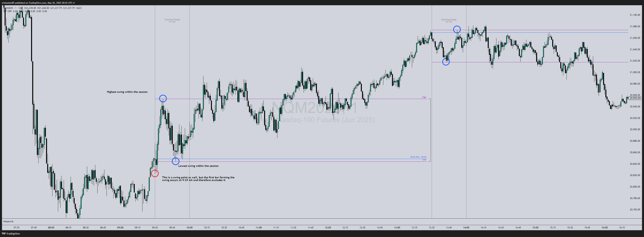Click the O21,239.00 open value in legend

click(30, 8)
